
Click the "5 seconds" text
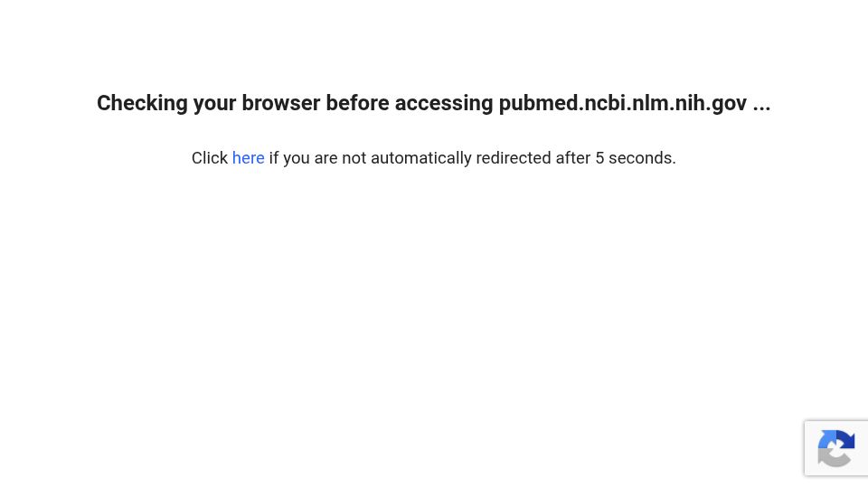pyautogui.click(x=636, y=158)
